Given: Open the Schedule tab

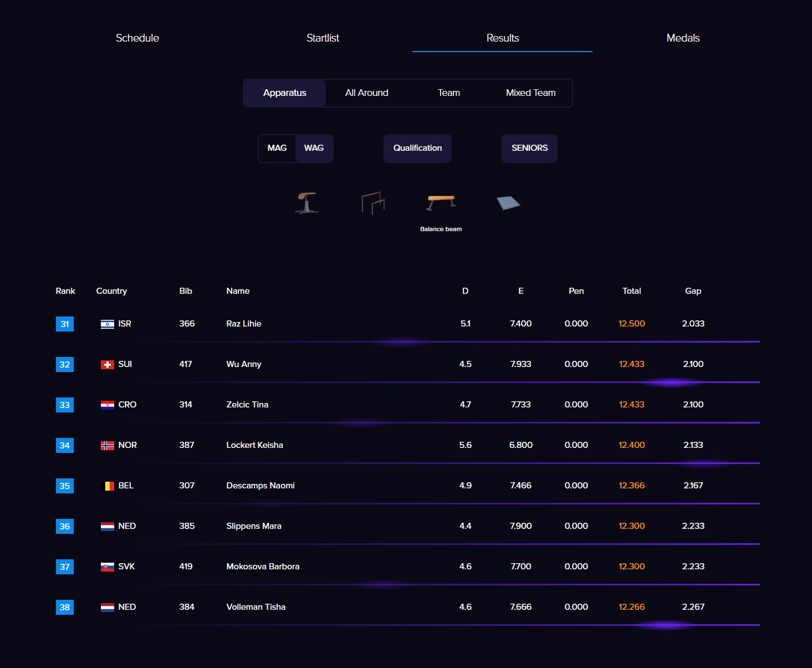Looking at the screenshot, I should pyautogui.click(x=137, y=38).
